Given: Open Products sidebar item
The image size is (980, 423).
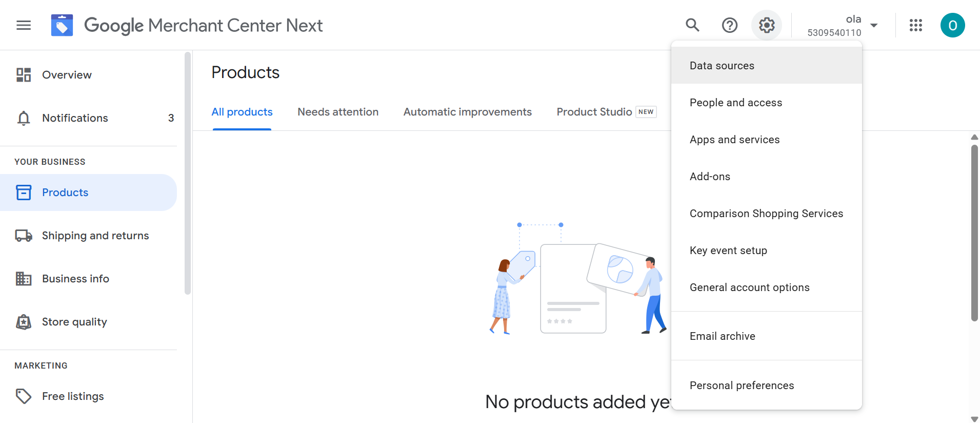Looking at the screenshot, I should point(88,193).
